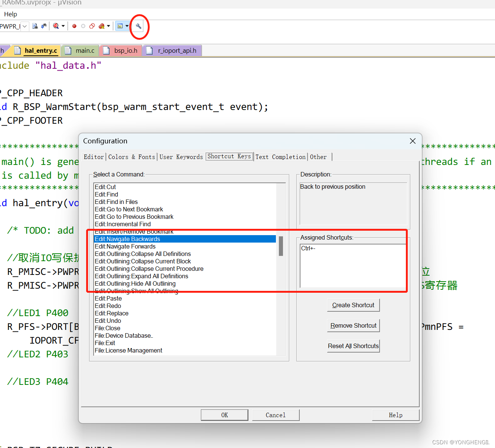The height and width of the screenshot is (448, 495).
Task: Select Edit:Replace command in list
Action: click(x=185, y=313)
